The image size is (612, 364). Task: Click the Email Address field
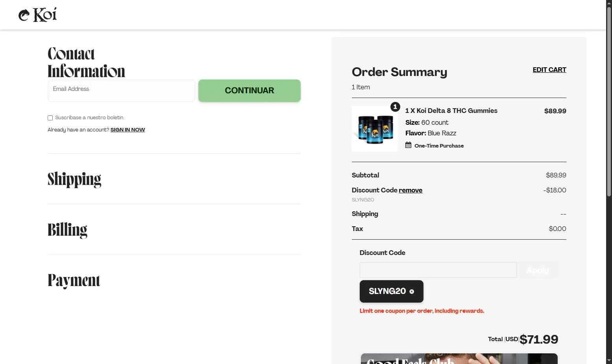click(121, 91)
